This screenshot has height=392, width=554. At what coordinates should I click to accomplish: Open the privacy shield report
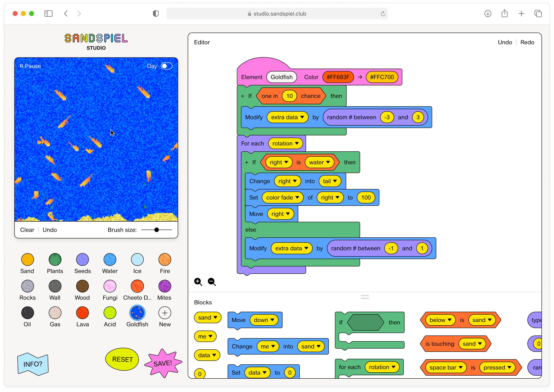click(x=156, y=14)
